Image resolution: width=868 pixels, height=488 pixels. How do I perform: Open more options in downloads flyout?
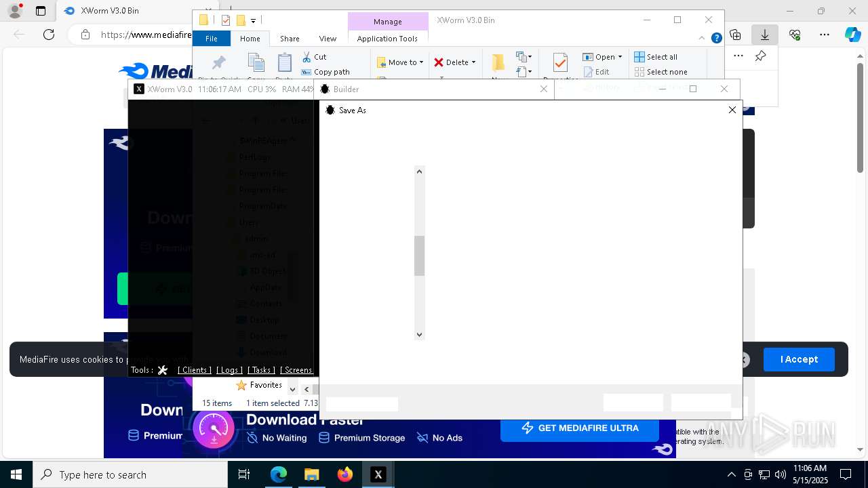coord(738,56)
